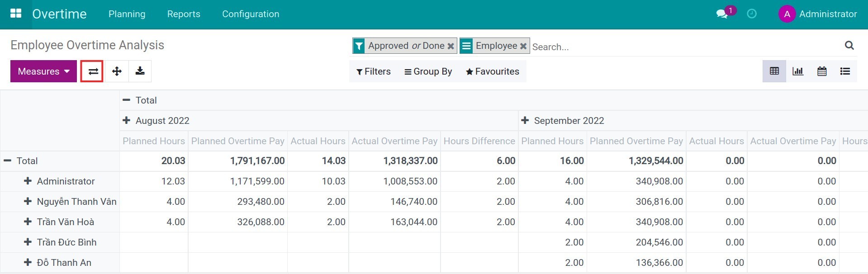Remove the Employee grouping facet
The image size is (868, 274).
tap(523, 46)
